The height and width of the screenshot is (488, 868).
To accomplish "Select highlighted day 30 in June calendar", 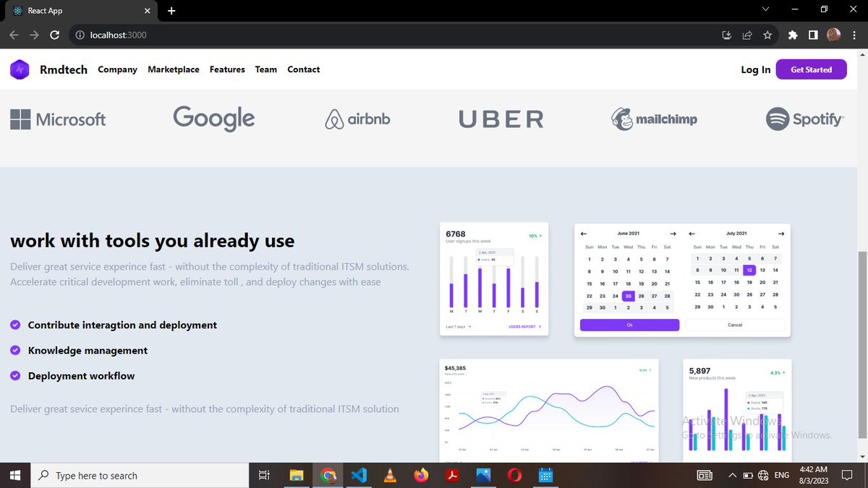I will (x=628, y=296).
